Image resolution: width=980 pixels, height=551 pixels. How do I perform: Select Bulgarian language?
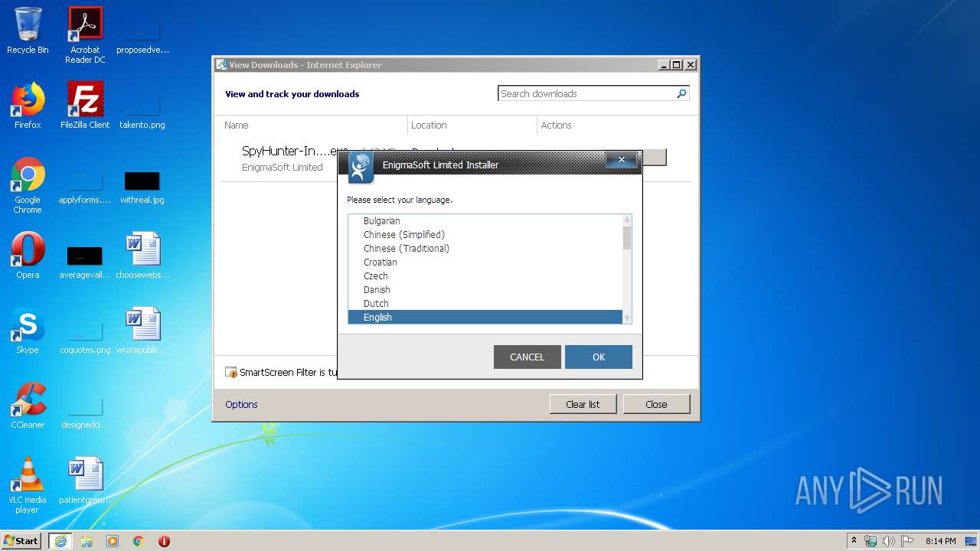pos(485,220)
